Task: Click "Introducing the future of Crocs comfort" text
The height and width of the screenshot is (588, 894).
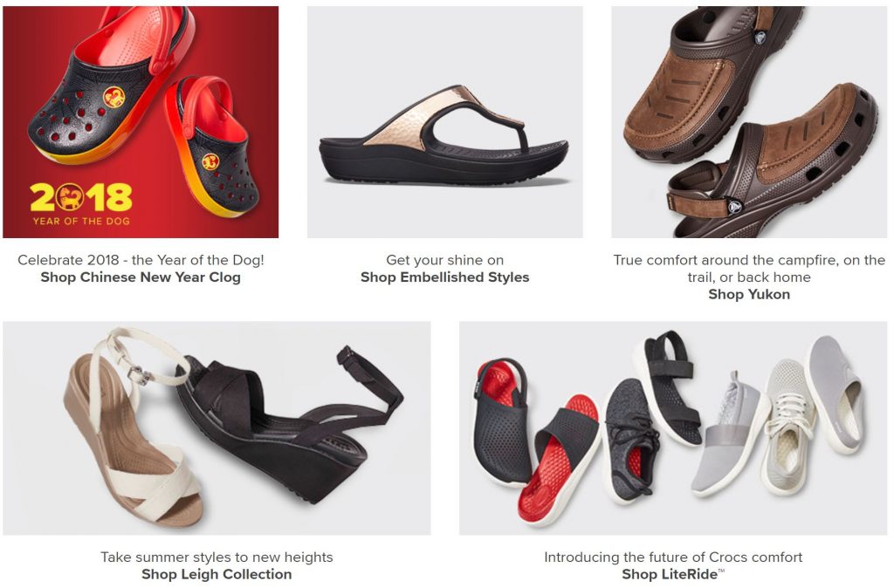Action: (673, 557)
